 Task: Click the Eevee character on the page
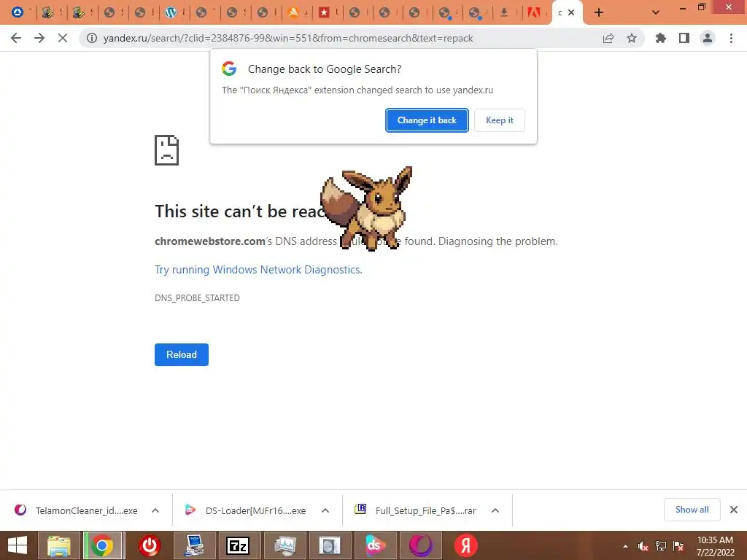pyautogui.click(x=367, y=208)
